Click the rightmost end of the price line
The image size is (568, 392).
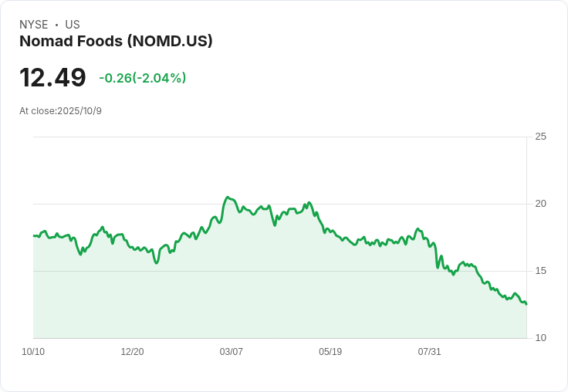pyautogui.click(x=526, y=304)
